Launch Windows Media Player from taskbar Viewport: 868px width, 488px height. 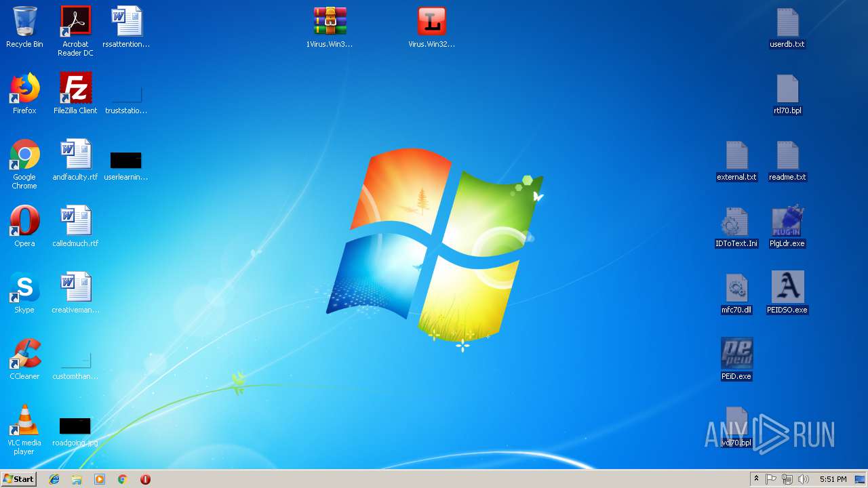(x=100, y=479)
